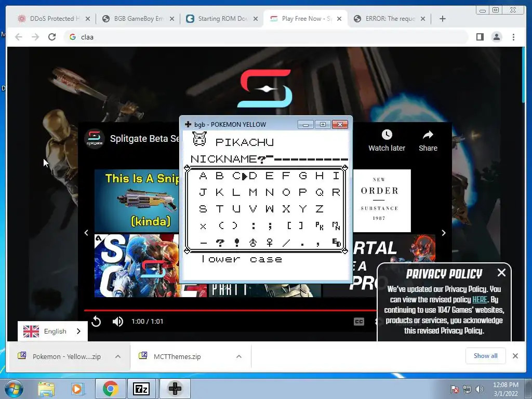The width and height of the screenshot is (532, 399).
Task: Launch Windows Media Player from taskbar
Action: point(77,389)
